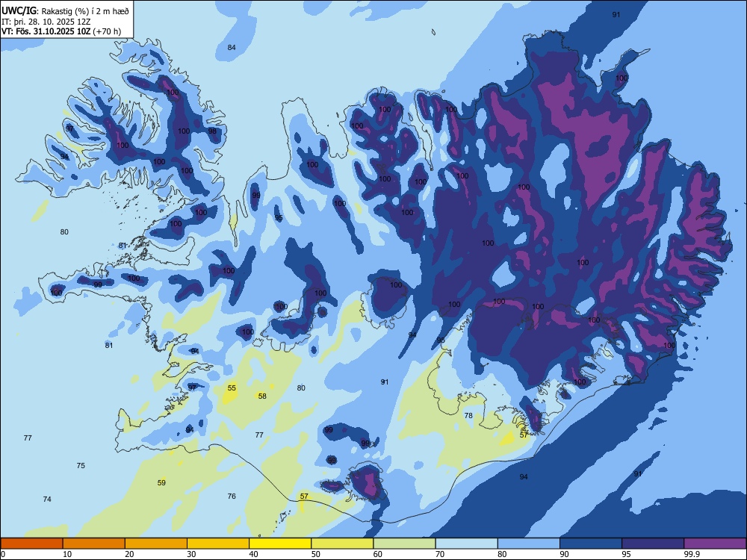747x560 pixels.
Task: Click the '55' humidity value on the map
Action: pyautogui.click(x=232, y=388)
